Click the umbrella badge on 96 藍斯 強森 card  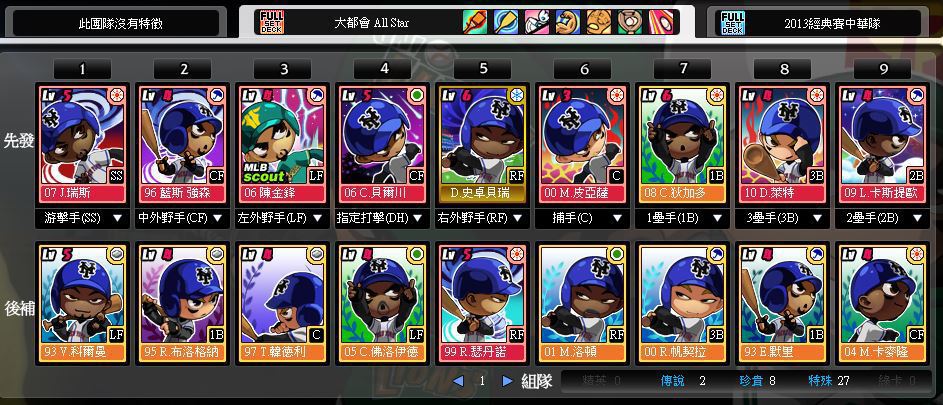pos(217,95)
